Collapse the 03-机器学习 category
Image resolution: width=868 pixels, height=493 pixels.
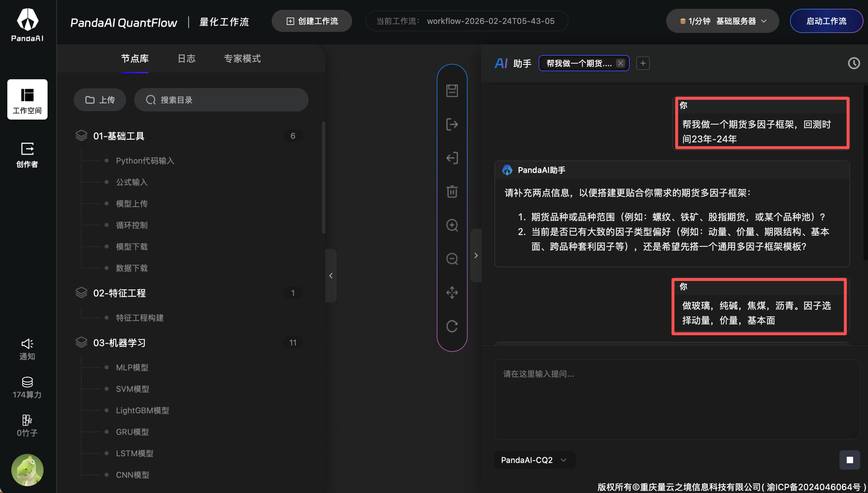[x=189, y=343]
